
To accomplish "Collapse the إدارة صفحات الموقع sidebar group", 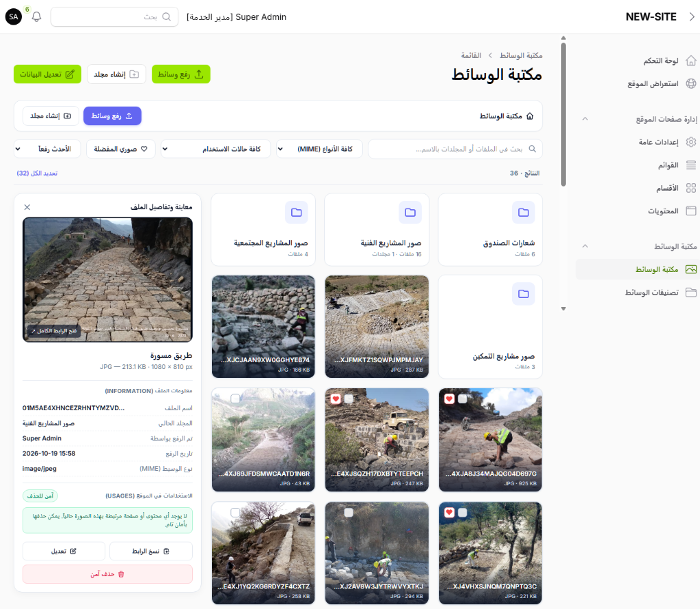I will [x=585, y=119].
